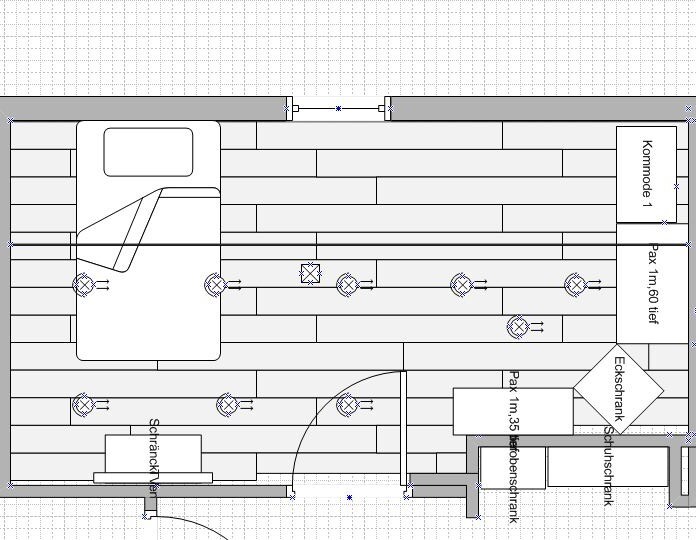Click lamp symbol right of the crossed square
The height and width of the screenshot is (540, 696).
coord(347,285)
